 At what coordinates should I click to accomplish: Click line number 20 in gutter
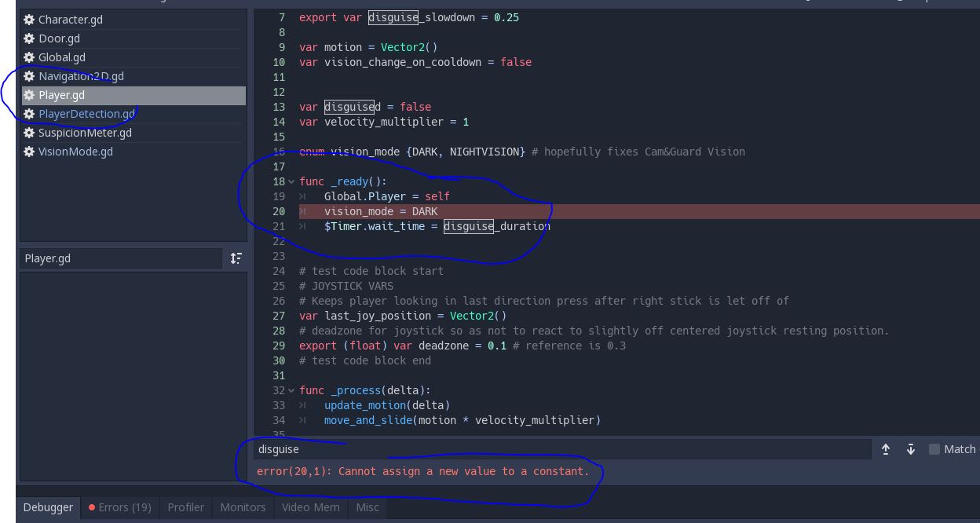pos(279,211)
